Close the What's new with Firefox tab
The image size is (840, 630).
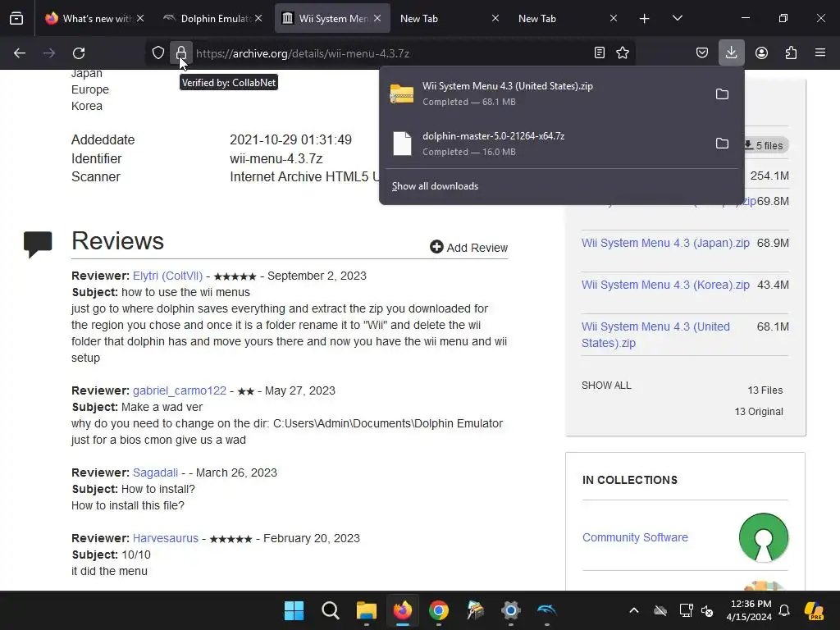pos(139,18)
